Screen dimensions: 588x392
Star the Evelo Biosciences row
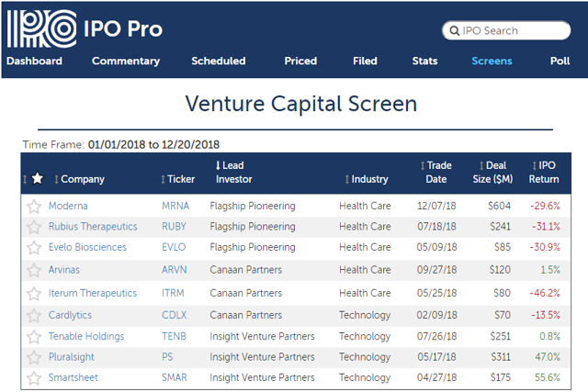coord(34,247)
